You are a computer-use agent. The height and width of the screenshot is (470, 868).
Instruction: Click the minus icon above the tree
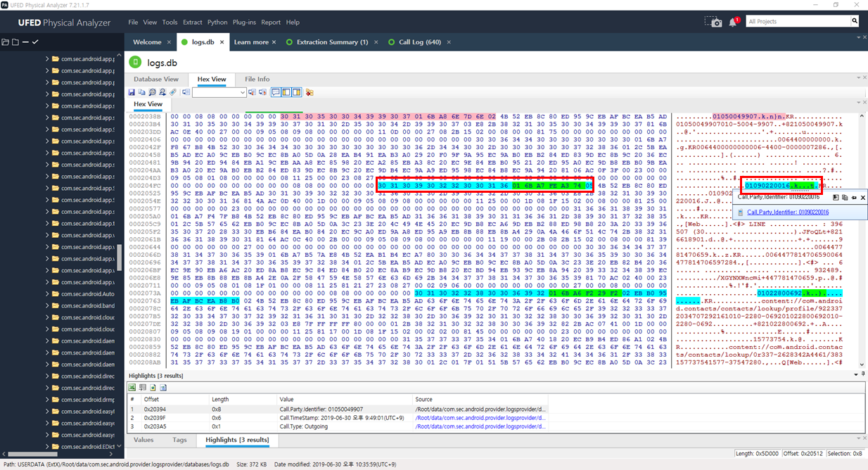[x=25, y=42]
